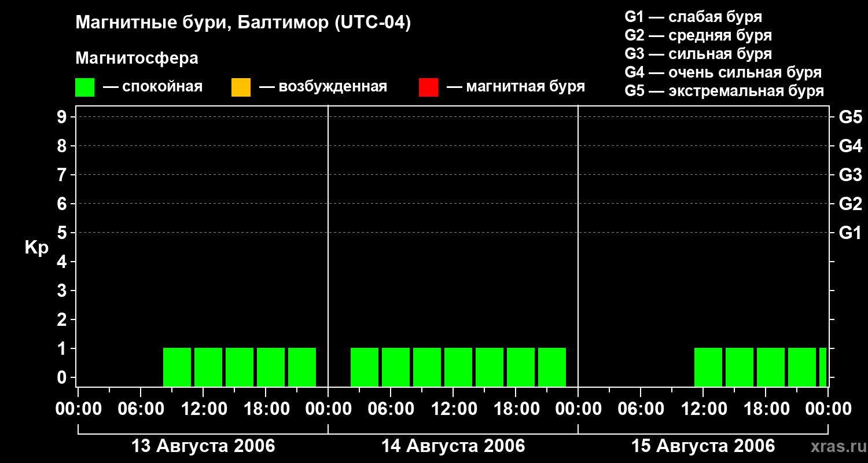This screenshot has height=463, width=868.
Task: Select the chart title 'Магнитные бури, Балтимор (UTC-04)'
Action: (243, 23)
